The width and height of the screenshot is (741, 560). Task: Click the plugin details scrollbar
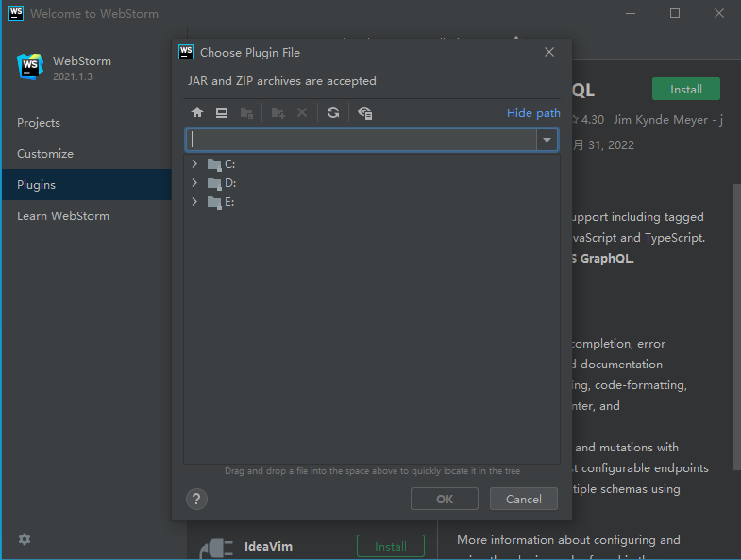click(x=736, y=327)
